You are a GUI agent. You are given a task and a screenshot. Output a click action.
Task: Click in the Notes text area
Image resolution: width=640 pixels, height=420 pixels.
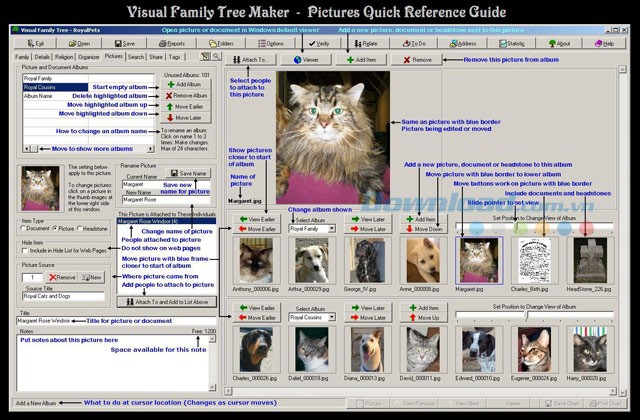pyautogui.click(x=113, y=363)
